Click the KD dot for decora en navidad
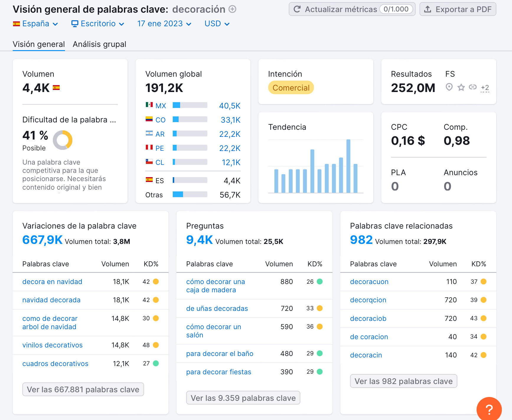512x420 pixels. (x=156, y=282)
